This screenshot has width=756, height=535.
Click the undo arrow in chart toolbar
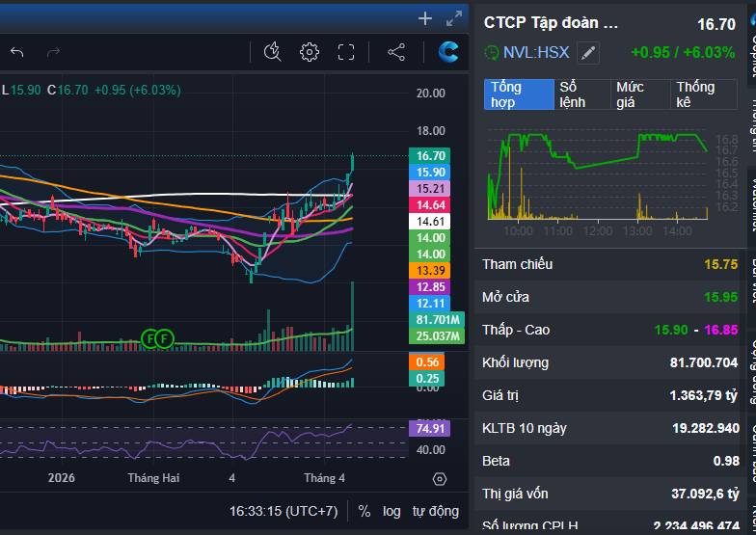[x=17, y=52]
